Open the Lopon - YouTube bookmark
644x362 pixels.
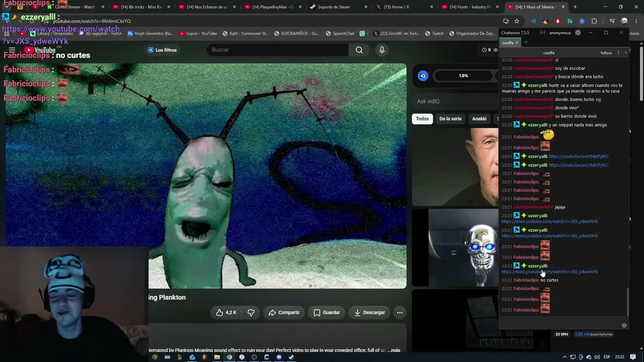pyautogui.click(x=198, y=34)
